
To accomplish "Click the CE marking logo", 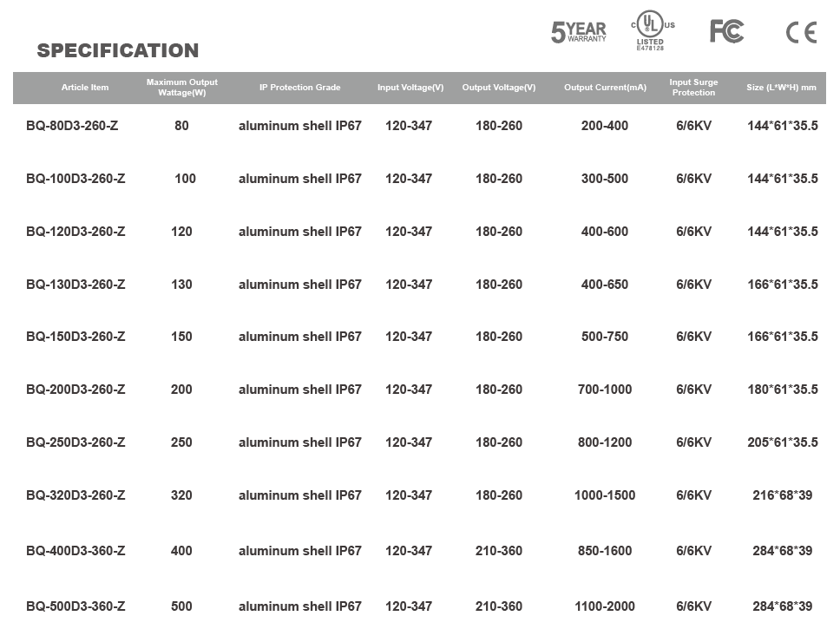I will click(802, 32).
